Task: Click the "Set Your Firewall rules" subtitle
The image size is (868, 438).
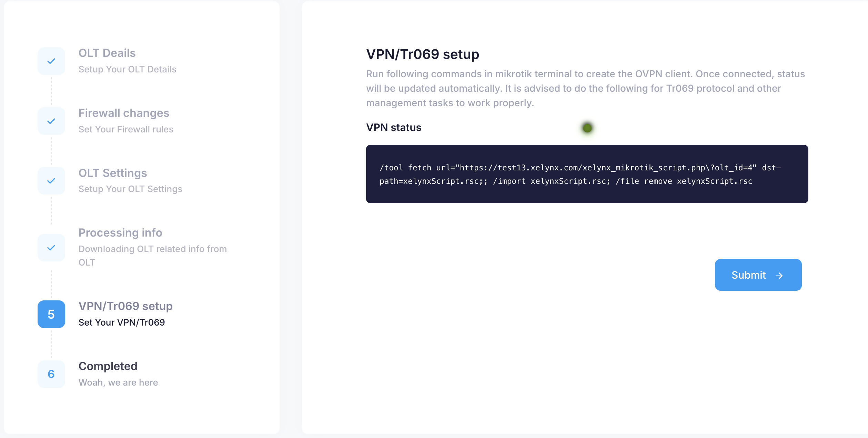Action: tap(126, 129)
